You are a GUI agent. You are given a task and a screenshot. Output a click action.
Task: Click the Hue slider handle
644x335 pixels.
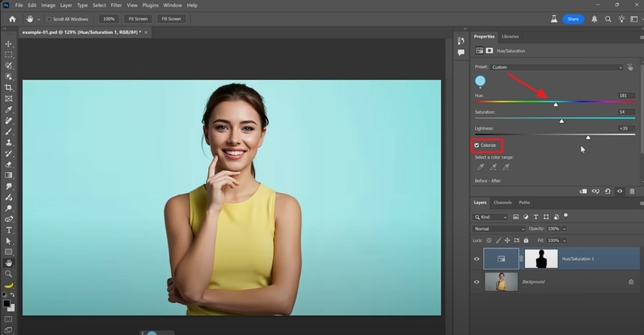tap(556, 105)
